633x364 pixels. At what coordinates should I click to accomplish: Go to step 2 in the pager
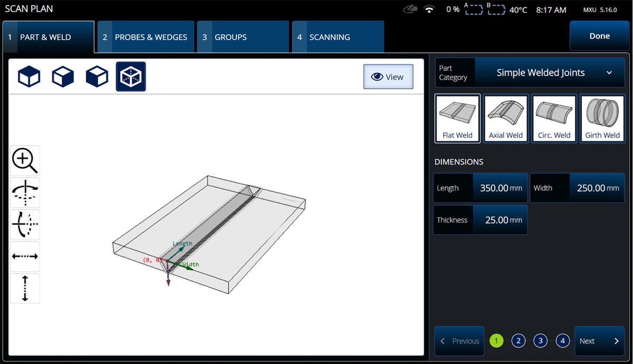tap(518, 341)
